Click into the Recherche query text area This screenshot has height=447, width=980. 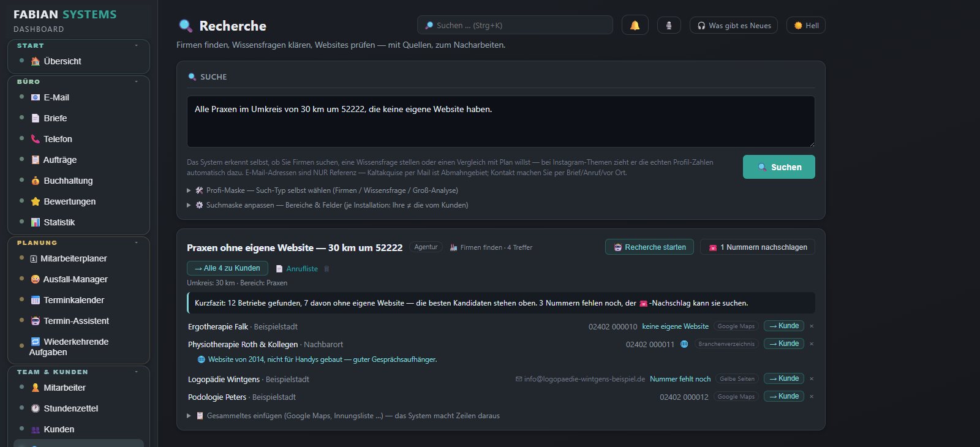[501, 121]
